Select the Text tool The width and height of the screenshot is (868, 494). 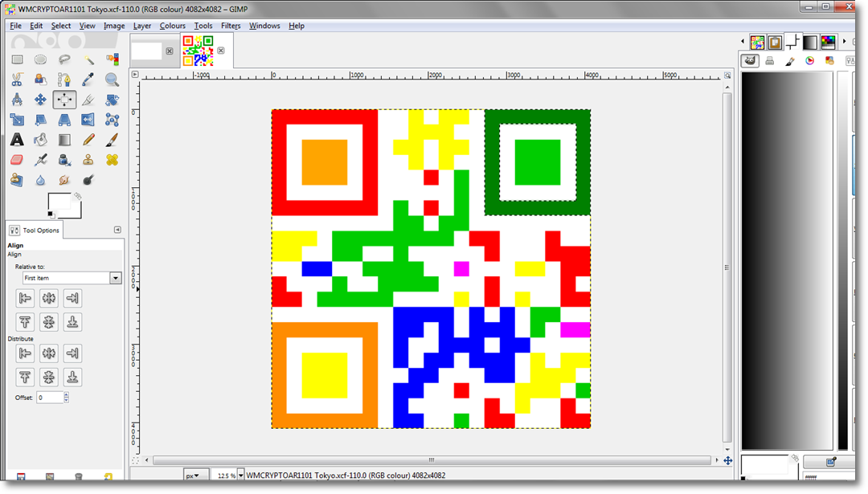17,140
